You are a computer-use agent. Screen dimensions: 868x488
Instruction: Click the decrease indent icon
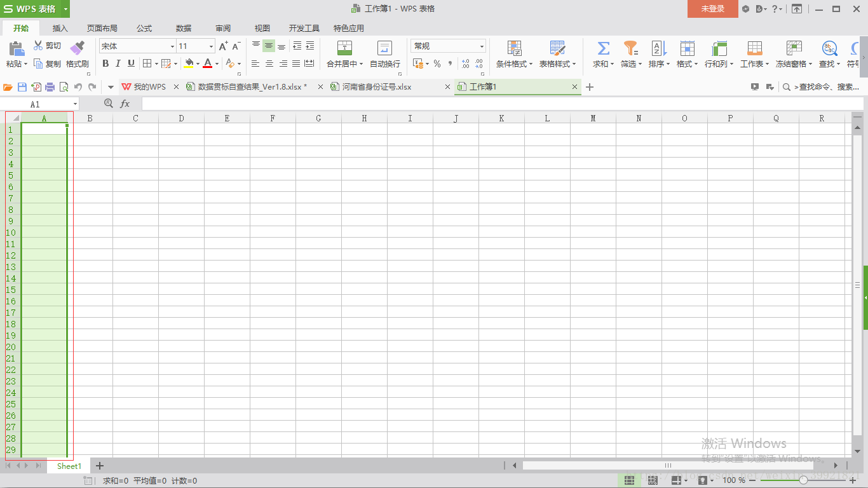[x=297, y=46]
